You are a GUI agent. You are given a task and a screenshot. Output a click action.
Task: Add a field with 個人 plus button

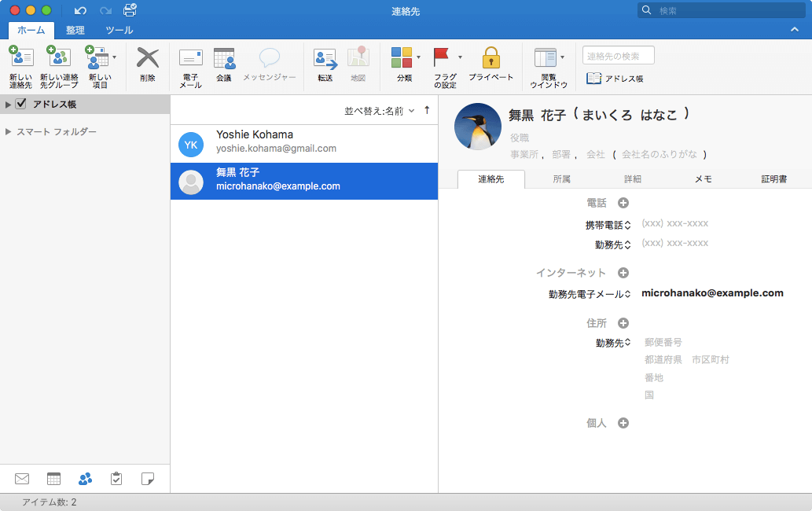[x=623, y=423]
